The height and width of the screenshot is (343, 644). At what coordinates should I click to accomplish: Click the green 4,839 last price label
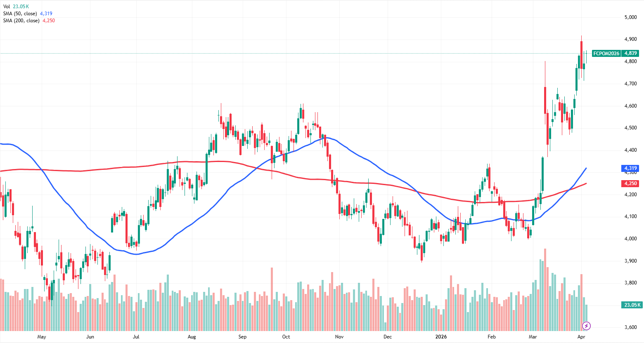[630, 53]
